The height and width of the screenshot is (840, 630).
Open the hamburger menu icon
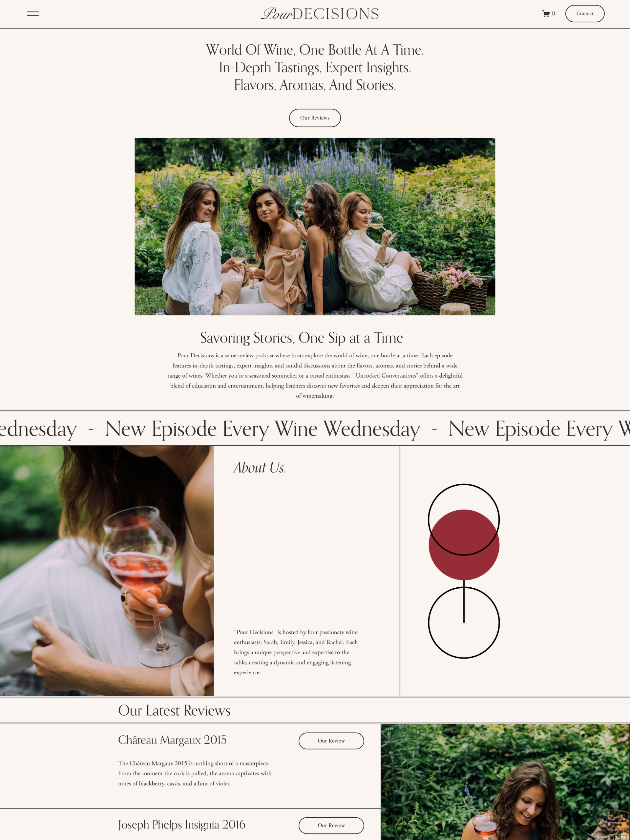[x=33, y=14]
